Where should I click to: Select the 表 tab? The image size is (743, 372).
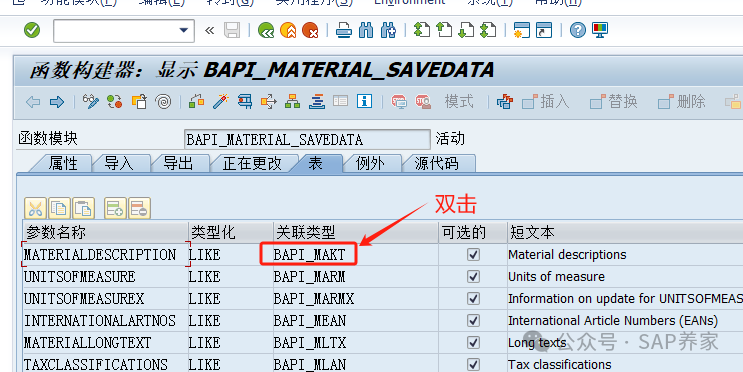coord(316,163)
